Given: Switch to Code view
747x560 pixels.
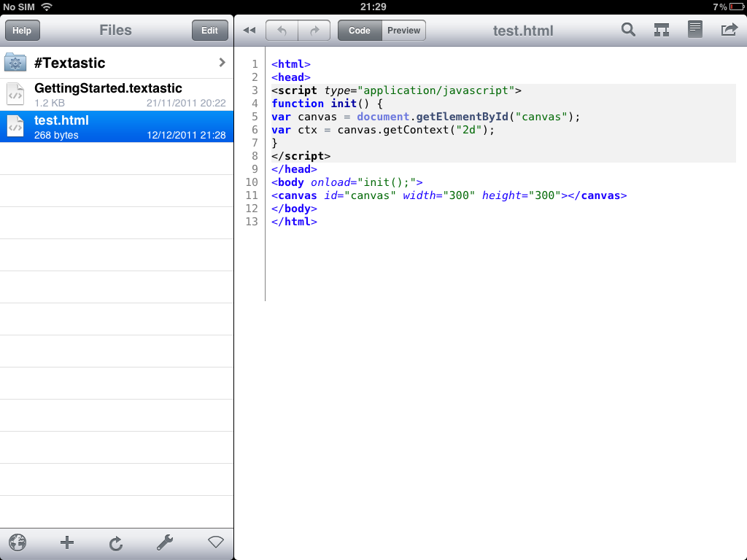Looking at the screenshot, I should click(360, 31).
